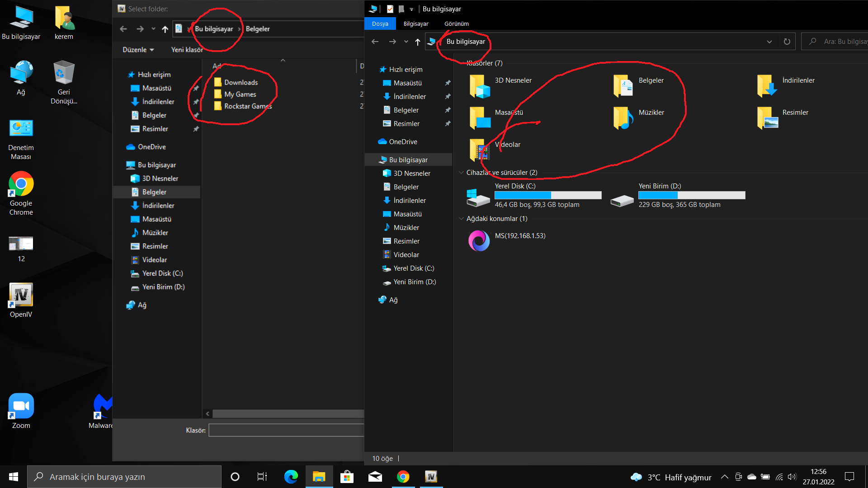The image size is (868, 488).
Task: Launch Microsoft Edge from taskbar
Action: tap(291, 477)
